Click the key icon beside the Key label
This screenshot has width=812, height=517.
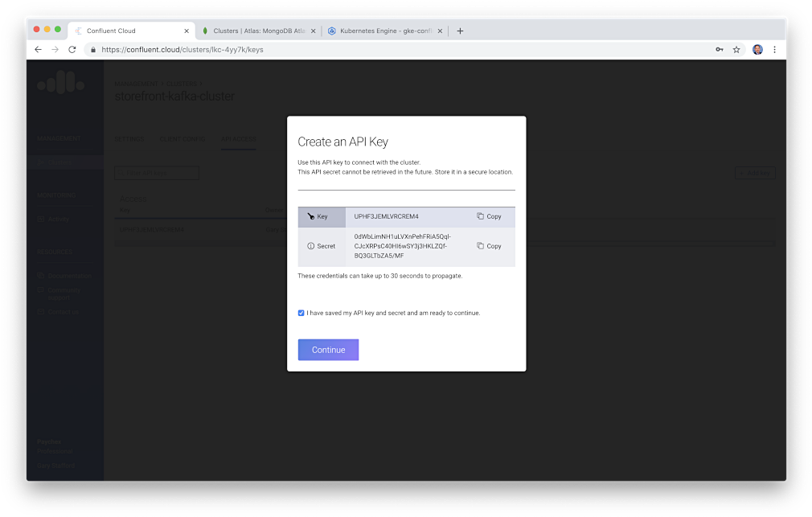[310, 216]
